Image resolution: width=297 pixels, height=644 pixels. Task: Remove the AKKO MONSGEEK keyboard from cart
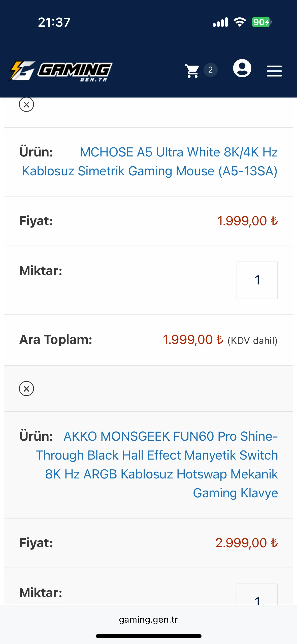[x=26, y=389]
